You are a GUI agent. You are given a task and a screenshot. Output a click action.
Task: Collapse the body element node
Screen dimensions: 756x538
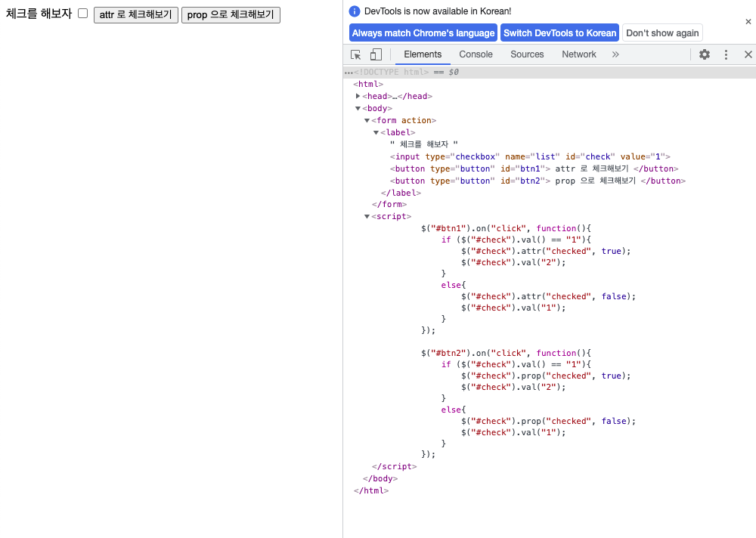pyautogui.click(x=358, y=109)
